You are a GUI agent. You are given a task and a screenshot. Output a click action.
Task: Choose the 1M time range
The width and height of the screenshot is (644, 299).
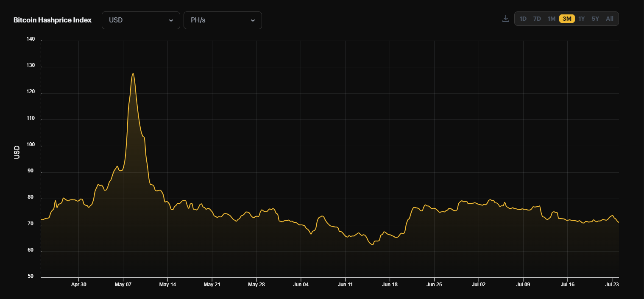(551, 19)
